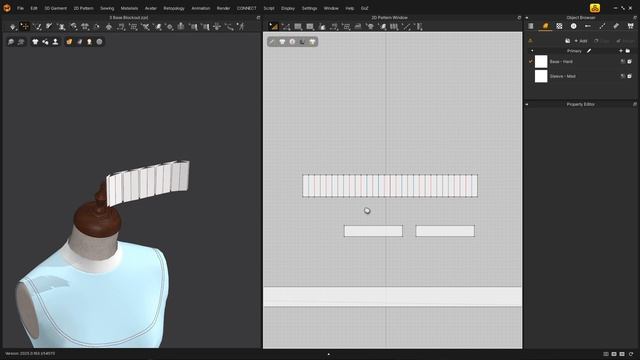Click the gear-shaped icon in 3D toolbar

170,27
